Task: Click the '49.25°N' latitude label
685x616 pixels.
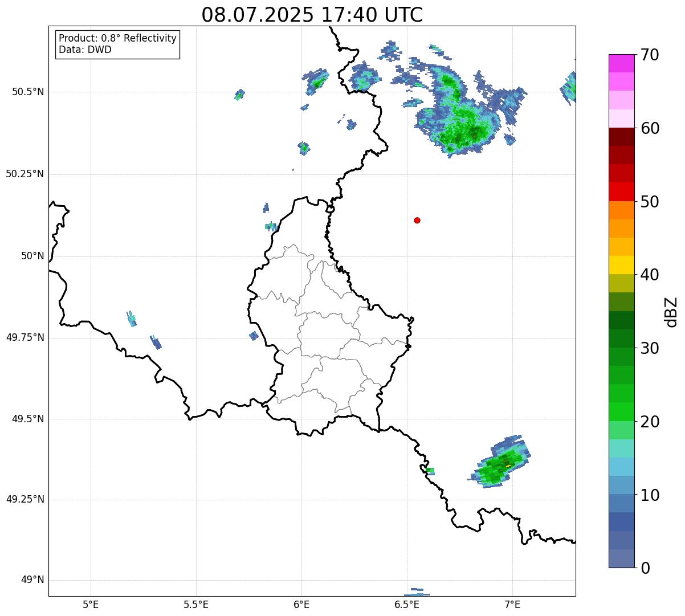Action: pos(25,500)
